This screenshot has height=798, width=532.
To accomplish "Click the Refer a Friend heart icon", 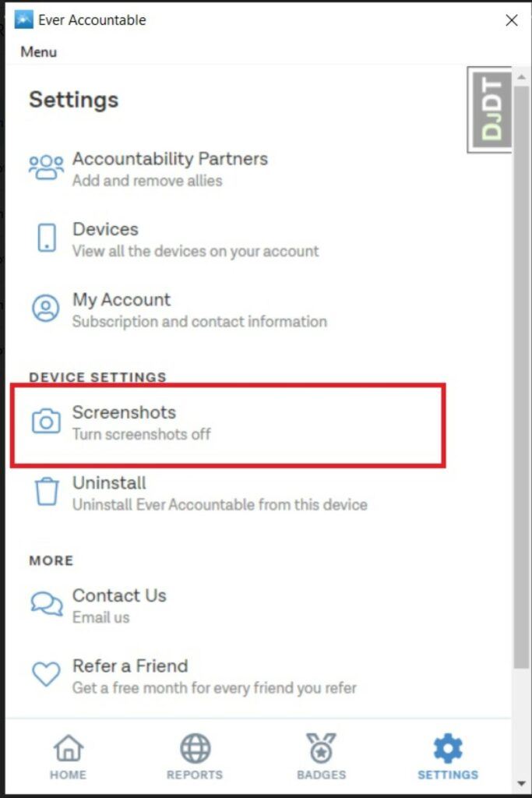I will tap(47, 674).
